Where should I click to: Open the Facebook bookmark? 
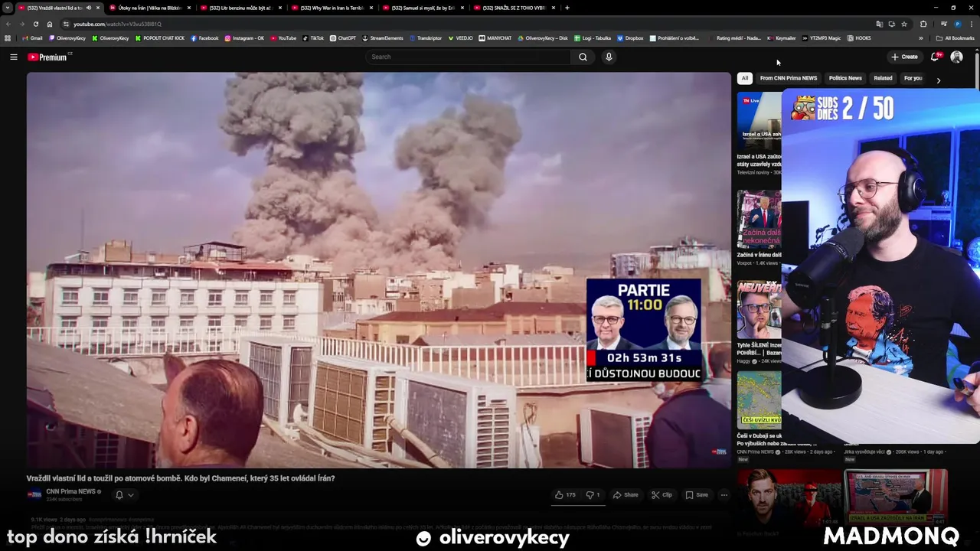[204, 38]
